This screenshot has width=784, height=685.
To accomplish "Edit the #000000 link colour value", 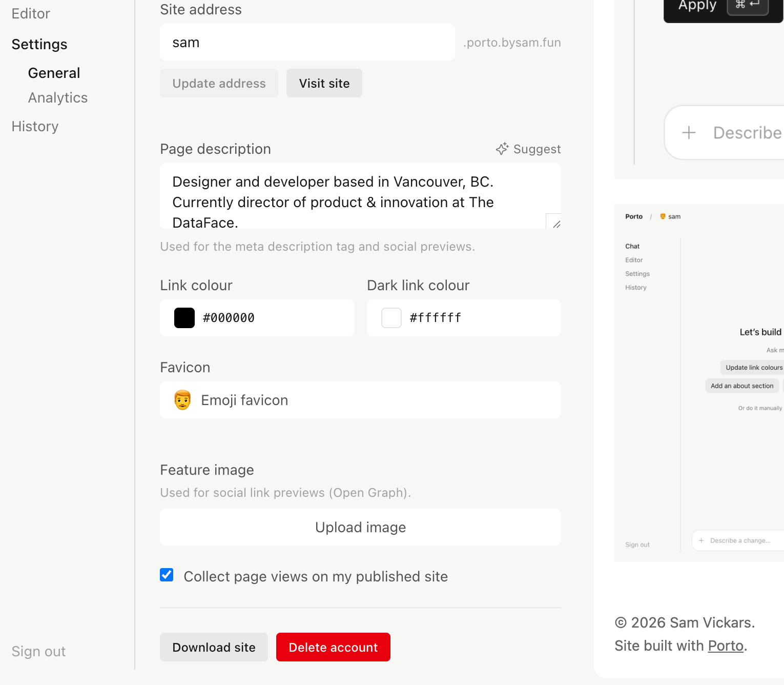I will coord(229,318).
